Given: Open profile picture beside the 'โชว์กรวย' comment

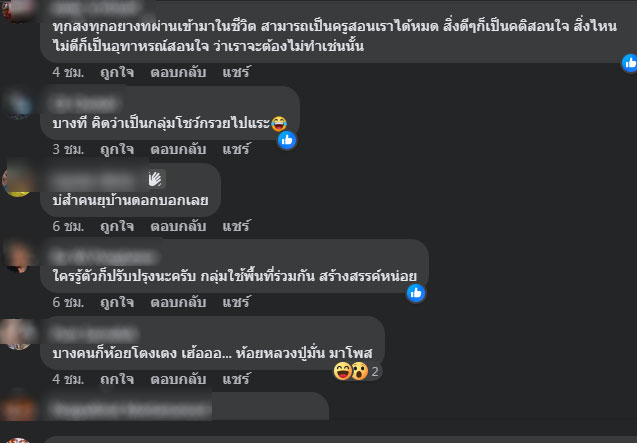Looking at the screenshot, I should (x=18, y=104).
